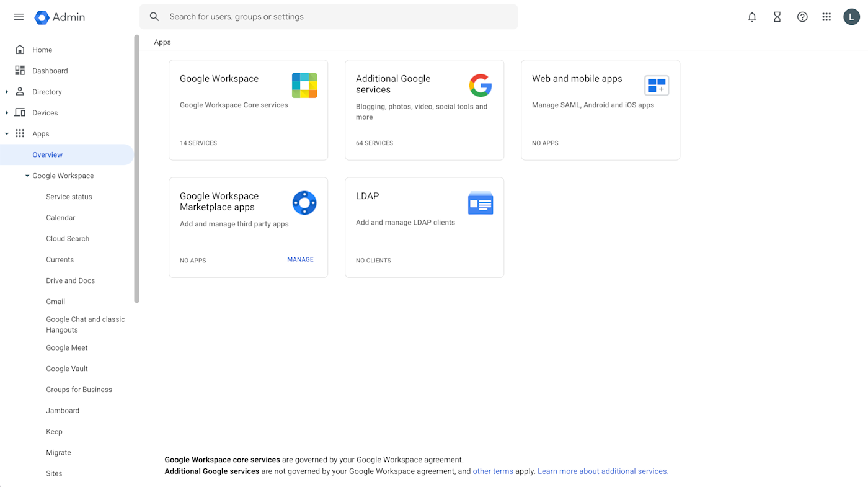Click the Home house icon
Screen dimensions: 868x487
coord(20,50)
